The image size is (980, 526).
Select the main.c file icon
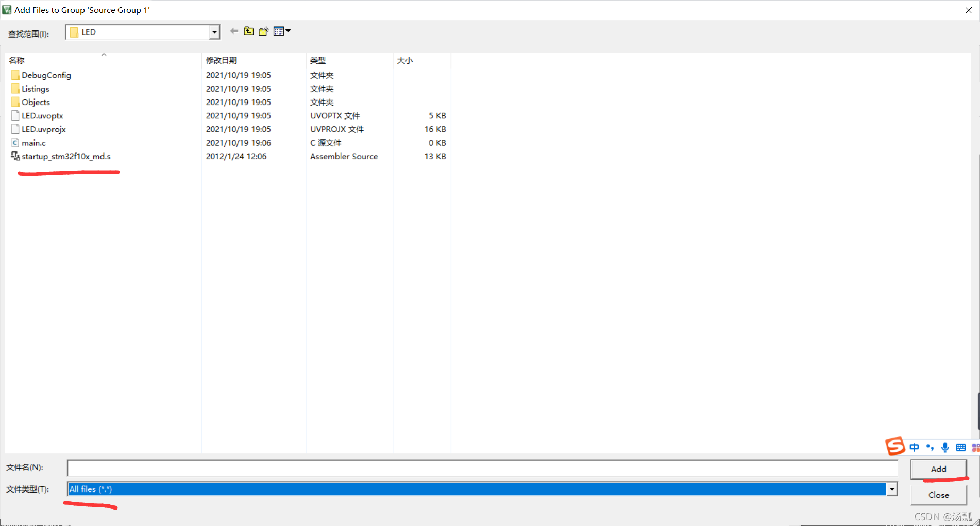15,143
